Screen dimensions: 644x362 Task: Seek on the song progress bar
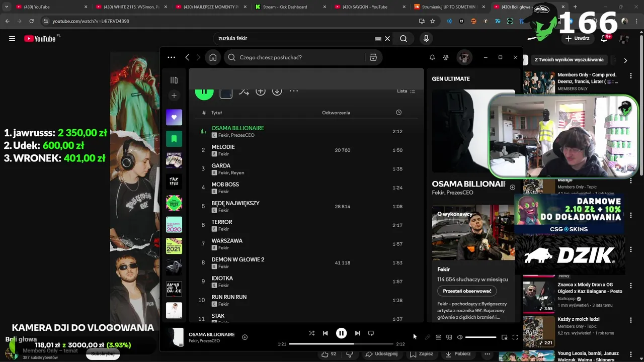pyautogui.click(x=341, y=344)
